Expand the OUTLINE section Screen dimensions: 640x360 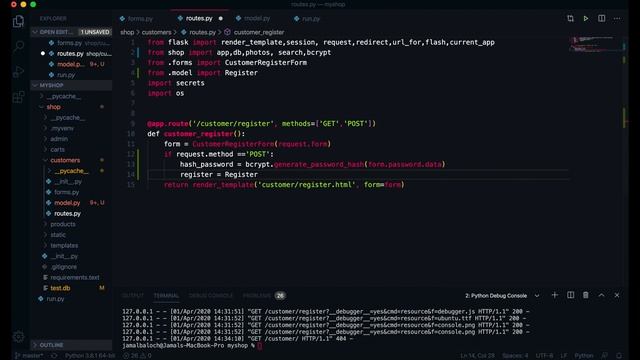[71, 345]
